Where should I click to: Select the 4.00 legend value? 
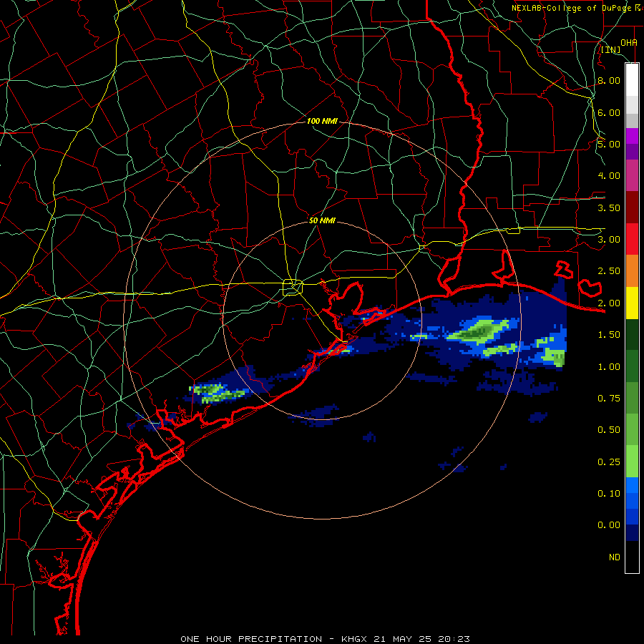tap(609, 176)
